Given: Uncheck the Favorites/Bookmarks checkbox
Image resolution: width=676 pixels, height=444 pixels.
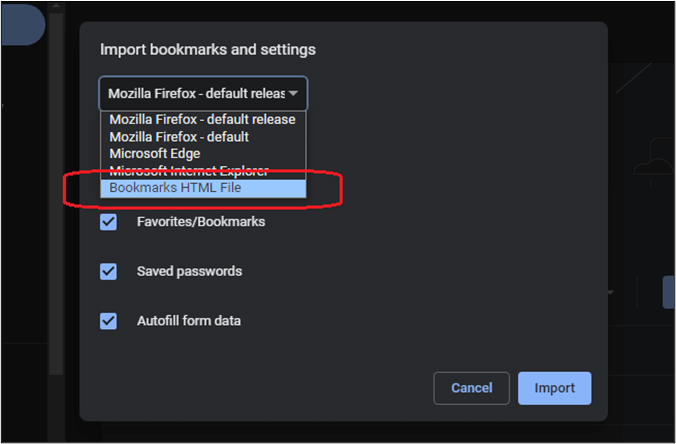Looking at the screenshot, I should [109, 222].
